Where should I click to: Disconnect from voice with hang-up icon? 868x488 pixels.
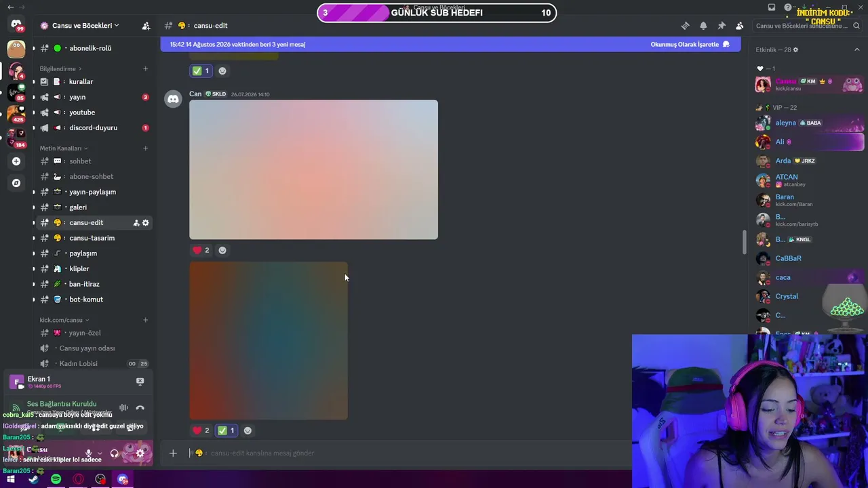point(140,408)
